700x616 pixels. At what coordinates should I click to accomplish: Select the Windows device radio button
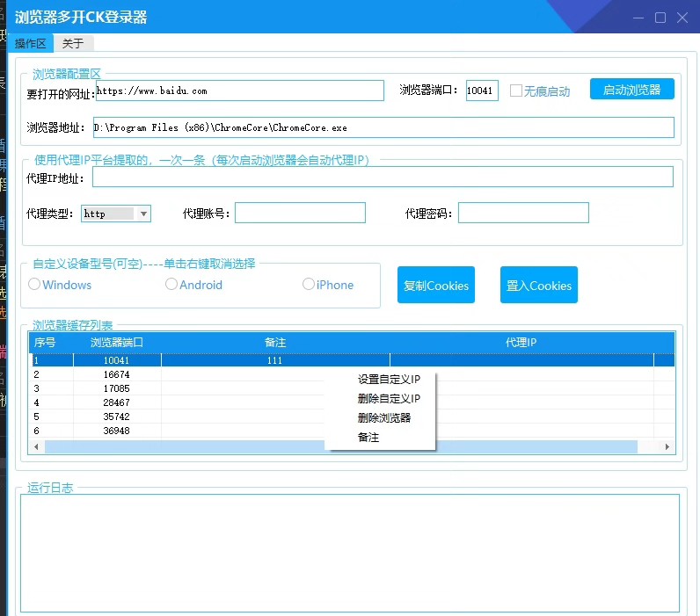coord(35,285)
